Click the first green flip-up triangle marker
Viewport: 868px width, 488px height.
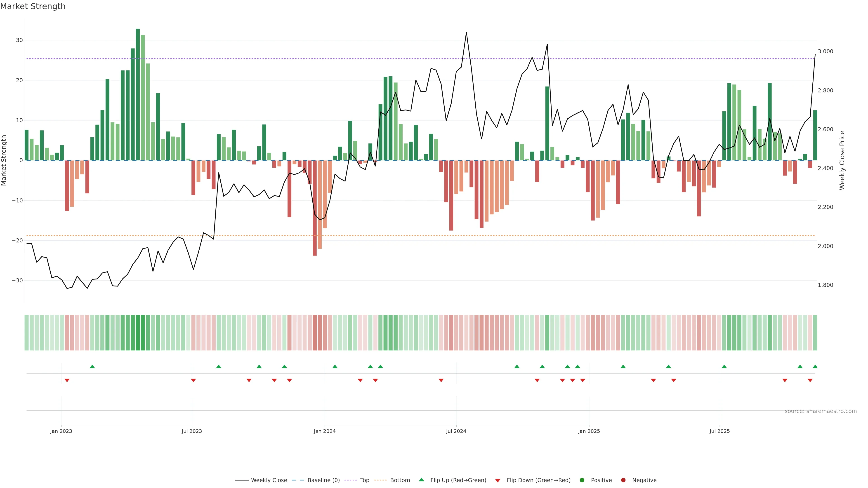click(x=92, y=366)
